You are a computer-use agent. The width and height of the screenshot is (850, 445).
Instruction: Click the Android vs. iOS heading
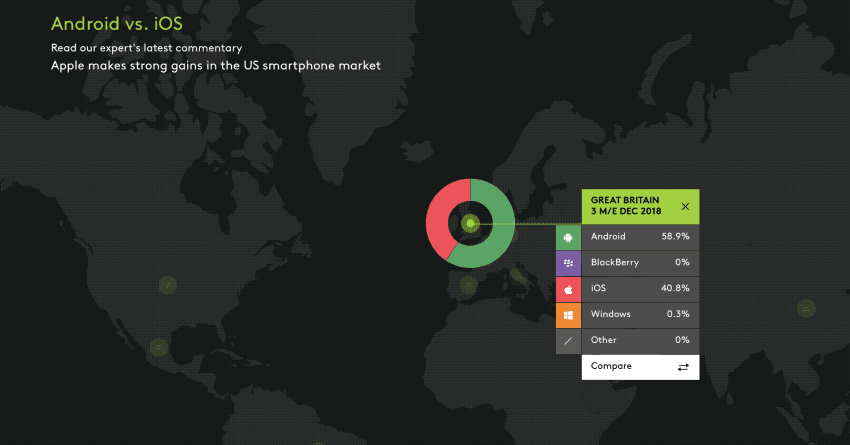point(117,24)
